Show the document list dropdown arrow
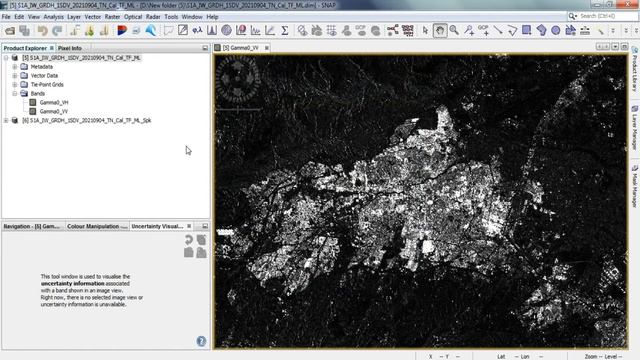The width and height of the screenshot is (640, 360). point(615,47)
